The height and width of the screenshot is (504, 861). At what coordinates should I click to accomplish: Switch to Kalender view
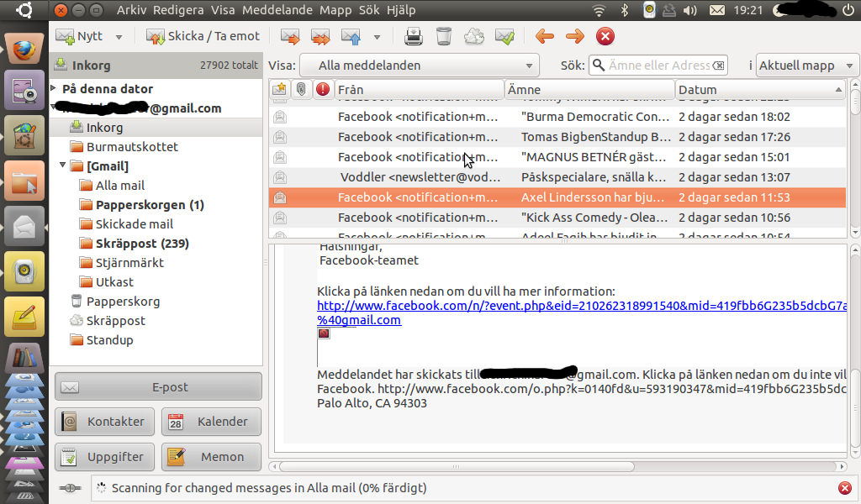(x=211, y=422)
